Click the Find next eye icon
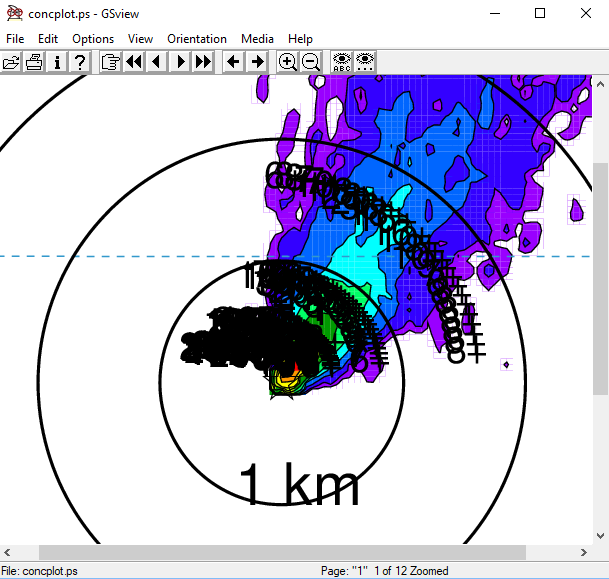Image resolution: width=609 pixels, height=579 pixels. tap(366, 62)
